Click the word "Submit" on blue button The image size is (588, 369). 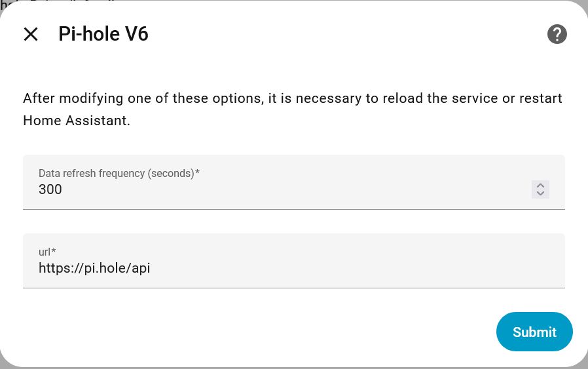click(534, 332)
